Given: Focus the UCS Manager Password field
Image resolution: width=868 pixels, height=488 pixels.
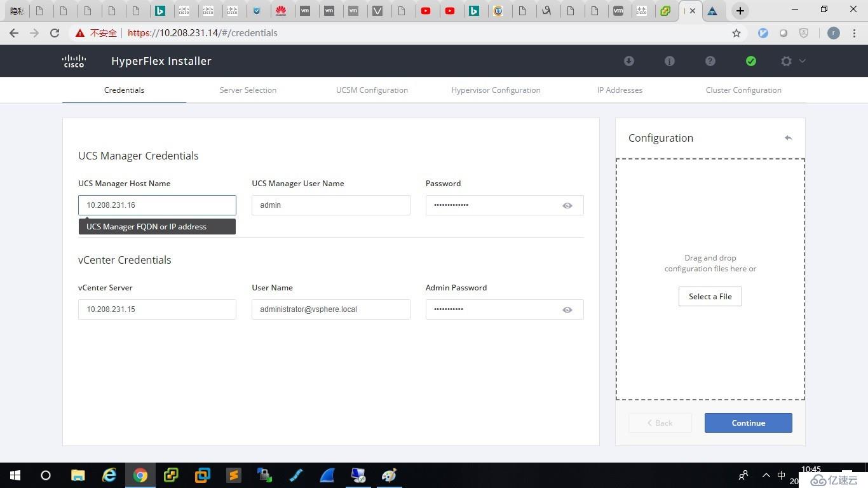Looking at the screenshot, I should (505, 205).
